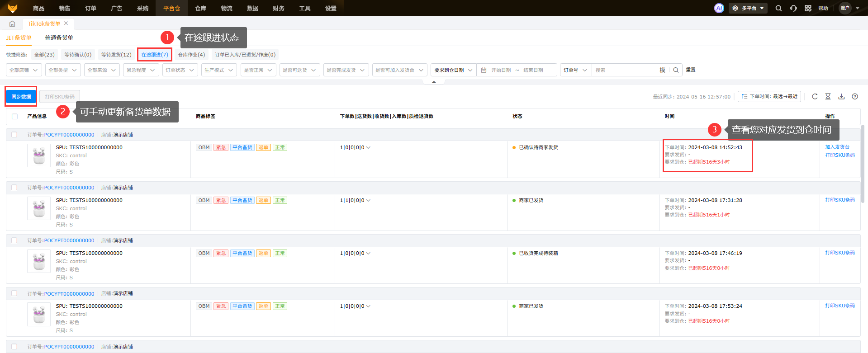Click 重置 to reset filters
This screenshot has width=868, height=353.
pyautogui.click(x=691, y=70)
